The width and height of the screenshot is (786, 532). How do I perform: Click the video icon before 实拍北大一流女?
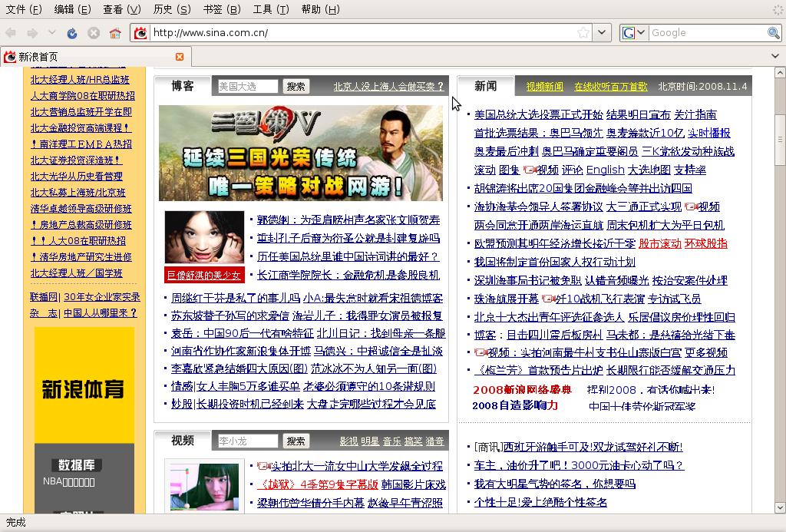(x=263, y=466)
